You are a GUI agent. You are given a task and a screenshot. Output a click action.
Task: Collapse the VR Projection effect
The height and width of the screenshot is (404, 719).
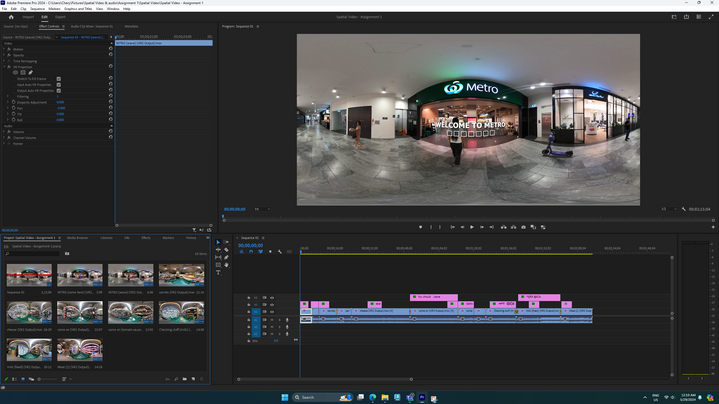(4, 67)
